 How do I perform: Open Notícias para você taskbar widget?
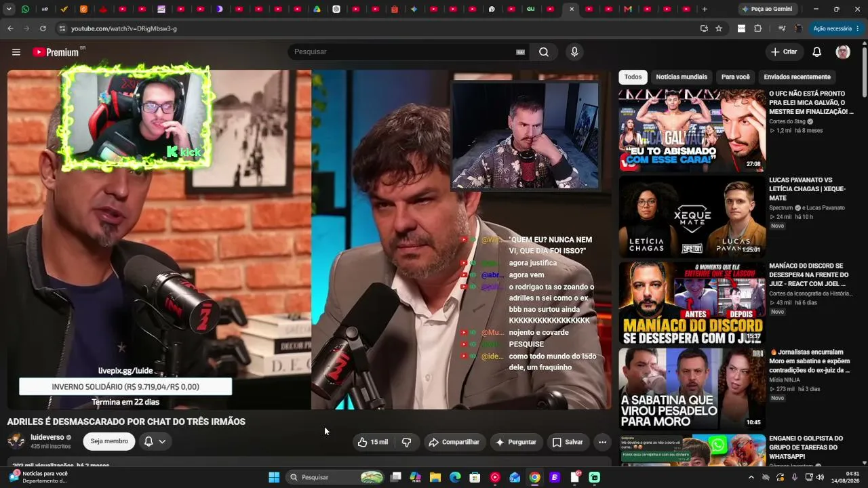tap(38, 477)
